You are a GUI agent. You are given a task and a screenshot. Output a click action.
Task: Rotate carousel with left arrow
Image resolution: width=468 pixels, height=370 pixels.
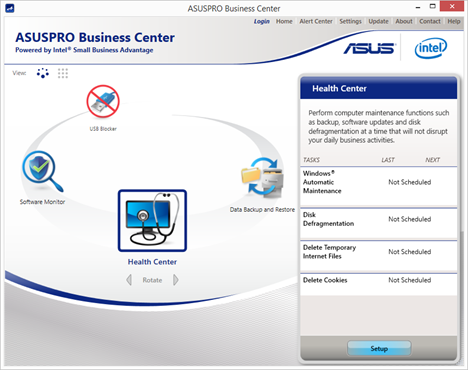coord(129,280)
